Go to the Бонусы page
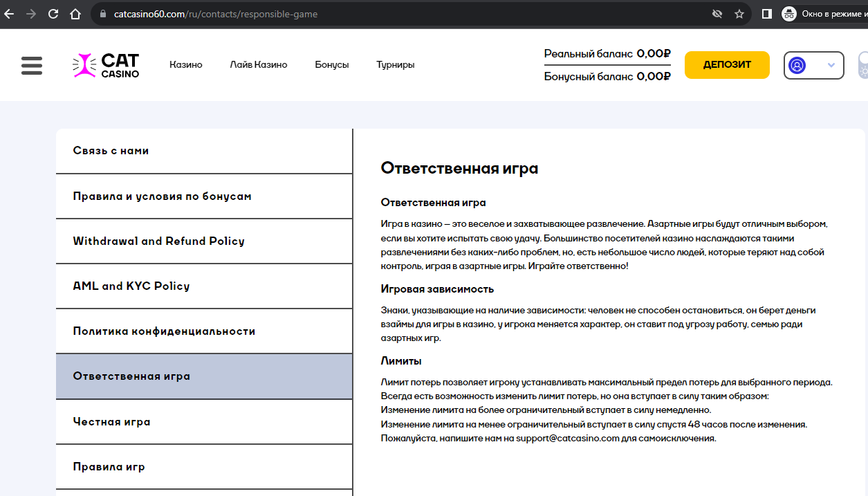Image resolution: width=868 pixels, height=496 pixels. click(332, 64)
